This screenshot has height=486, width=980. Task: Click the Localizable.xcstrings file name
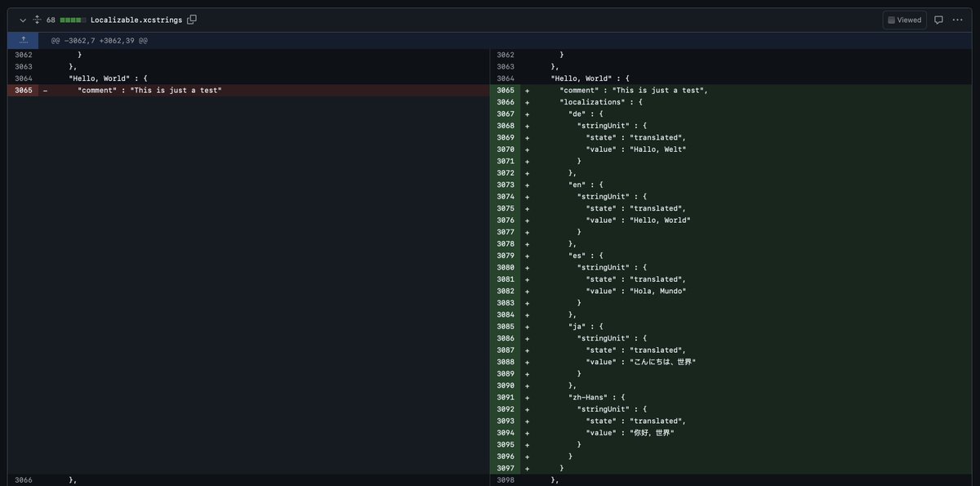[x=136, y=20]
